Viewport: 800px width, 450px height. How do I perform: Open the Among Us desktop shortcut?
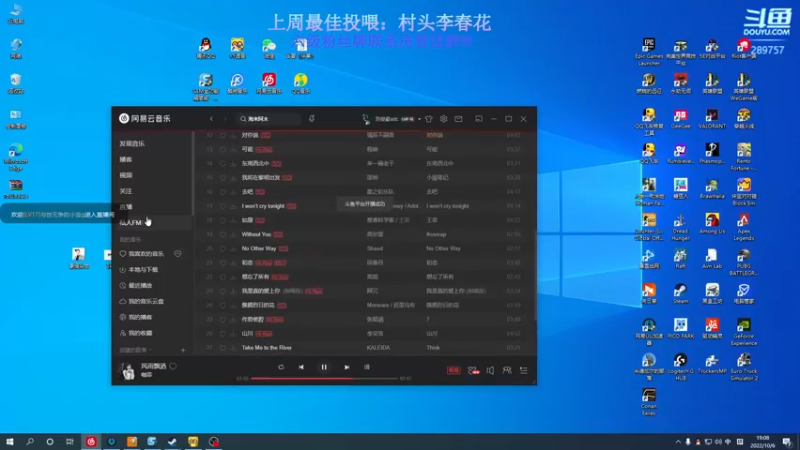(x=712, y=223)
